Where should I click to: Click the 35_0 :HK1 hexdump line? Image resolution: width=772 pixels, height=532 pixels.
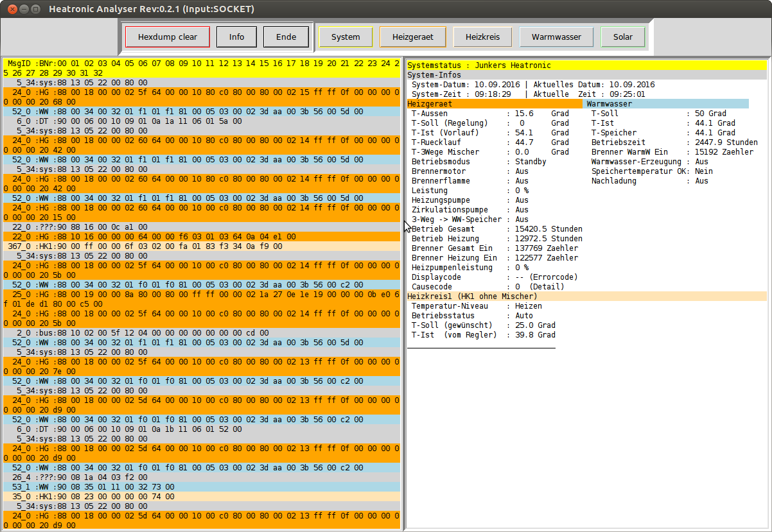click(202, 497)
